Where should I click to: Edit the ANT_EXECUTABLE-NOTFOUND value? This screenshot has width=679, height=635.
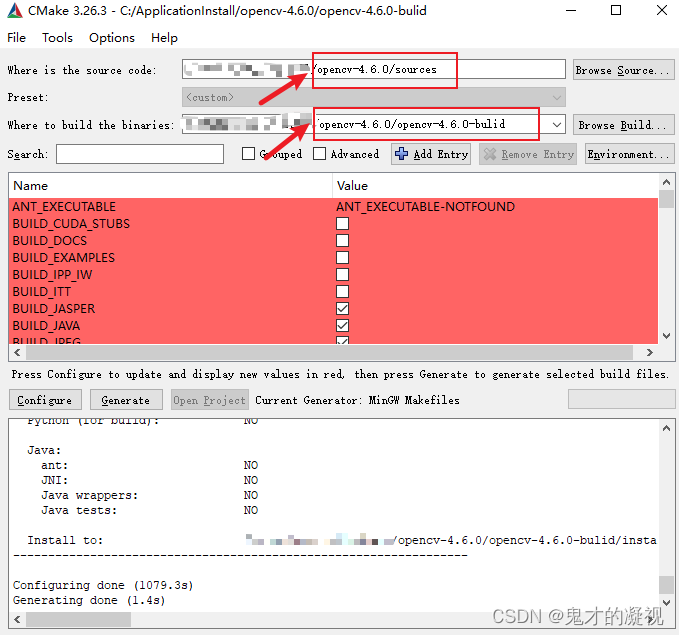(425, 207)
